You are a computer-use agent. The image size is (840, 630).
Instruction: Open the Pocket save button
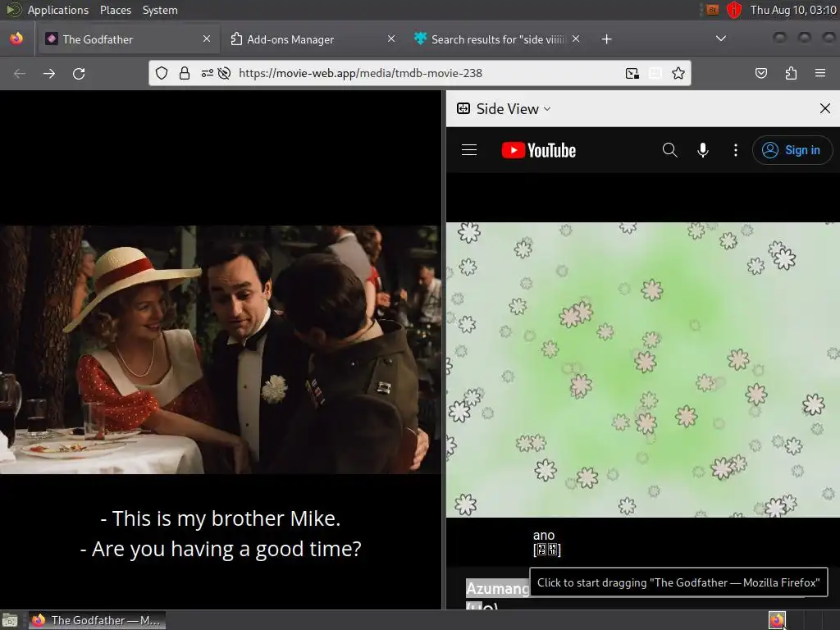coord(760,73)
